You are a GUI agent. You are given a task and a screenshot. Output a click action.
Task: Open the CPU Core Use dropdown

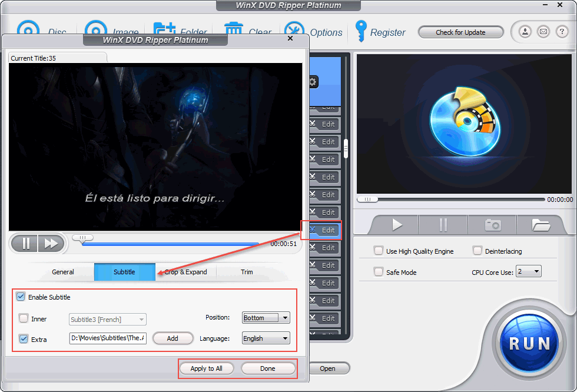pos(529,271)
